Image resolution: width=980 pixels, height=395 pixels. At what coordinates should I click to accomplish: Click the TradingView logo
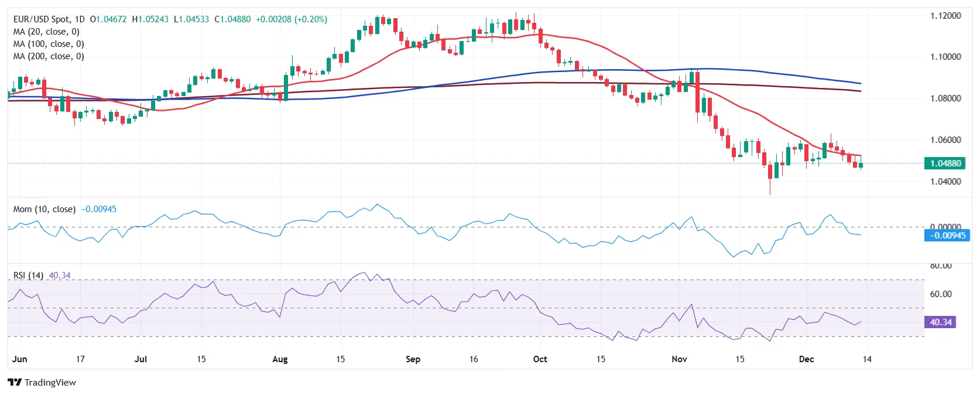[42, 382]
